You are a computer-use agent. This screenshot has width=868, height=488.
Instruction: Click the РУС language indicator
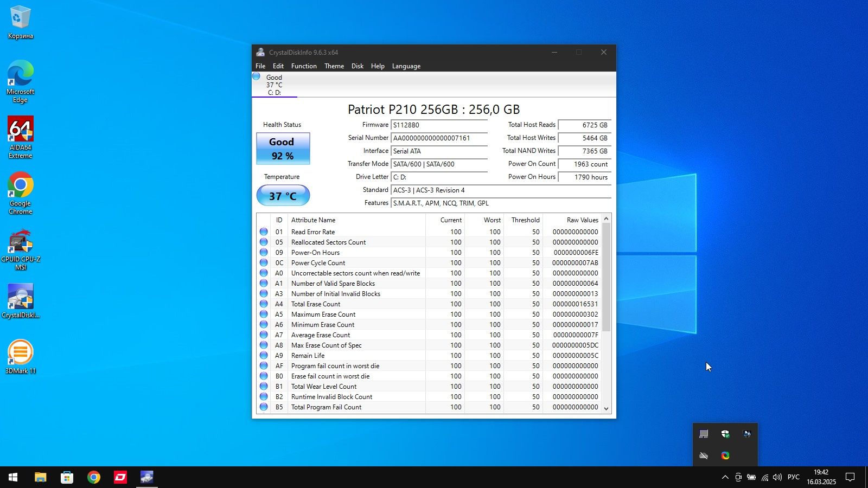coord(794,477)
